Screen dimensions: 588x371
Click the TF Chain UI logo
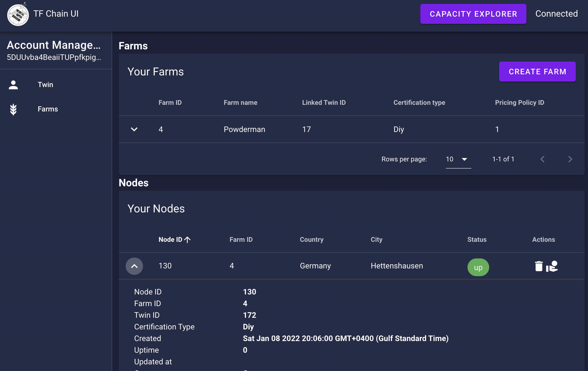[x=18, y=14]
